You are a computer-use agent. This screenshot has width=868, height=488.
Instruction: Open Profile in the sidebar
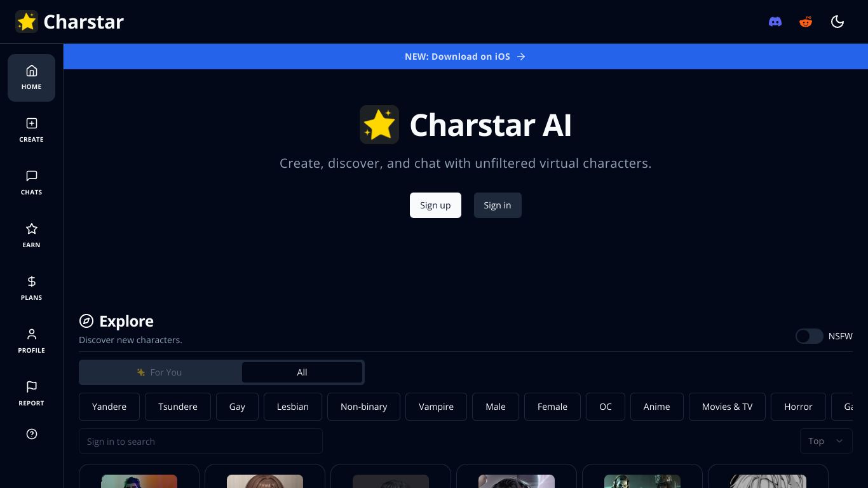pos(31,341)
